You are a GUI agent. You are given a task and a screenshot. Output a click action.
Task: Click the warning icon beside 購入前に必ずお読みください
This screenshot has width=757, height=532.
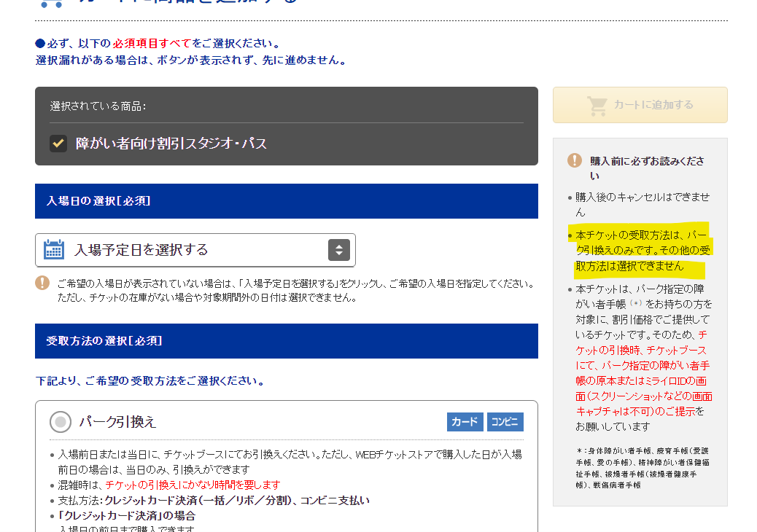pyautogui.click(x=575, y=160)
